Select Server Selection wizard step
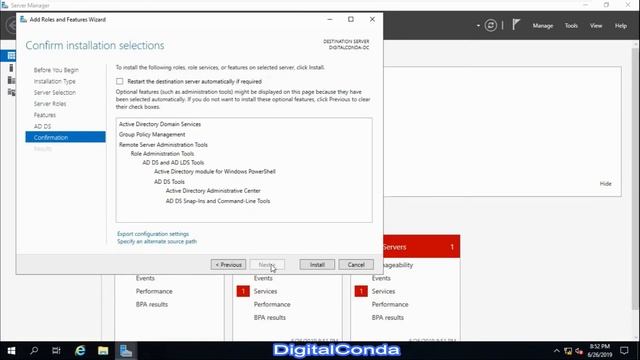Image resolution: width=640 pixels, height=360 pixels. pos(55,92)
